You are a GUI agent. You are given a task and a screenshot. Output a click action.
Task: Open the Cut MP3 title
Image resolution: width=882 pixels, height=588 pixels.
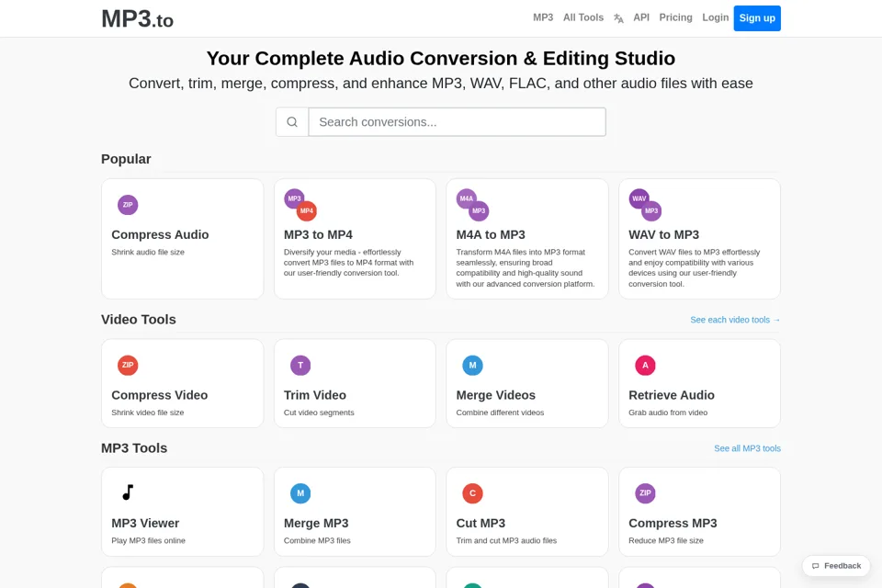pyautogui.click(x=481, y=524)
